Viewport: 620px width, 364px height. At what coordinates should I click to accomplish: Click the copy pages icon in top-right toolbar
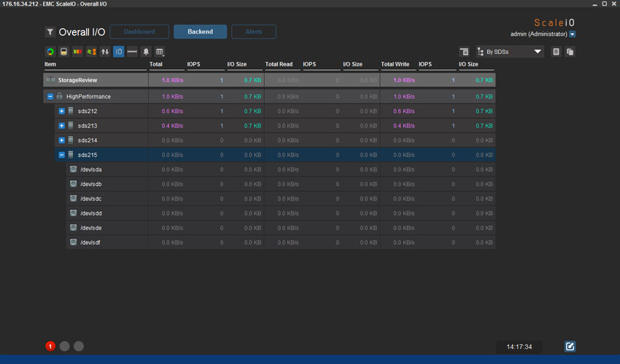pos(570,52)
